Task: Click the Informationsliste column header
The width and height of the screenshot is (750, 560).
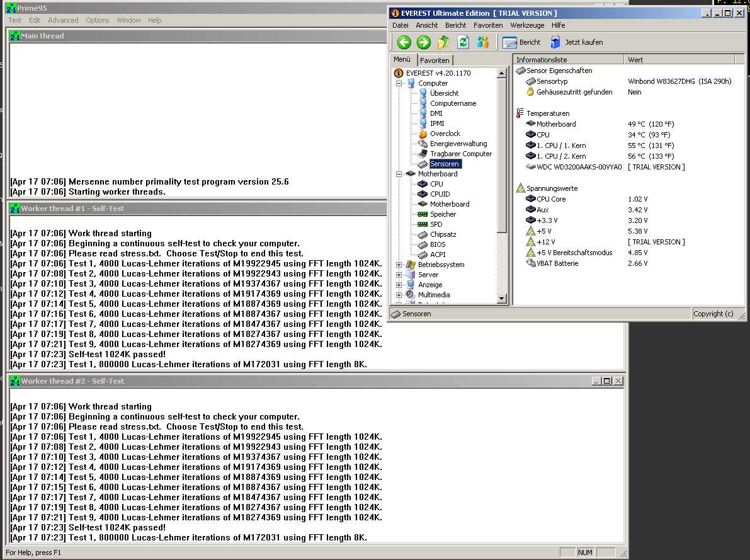Action: 569,60
